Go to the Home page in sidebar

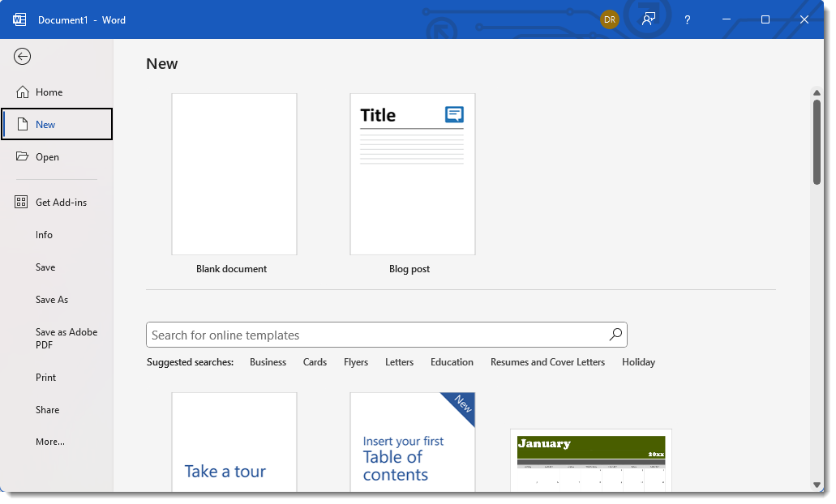pyautogui.click(x=57, y=92)
